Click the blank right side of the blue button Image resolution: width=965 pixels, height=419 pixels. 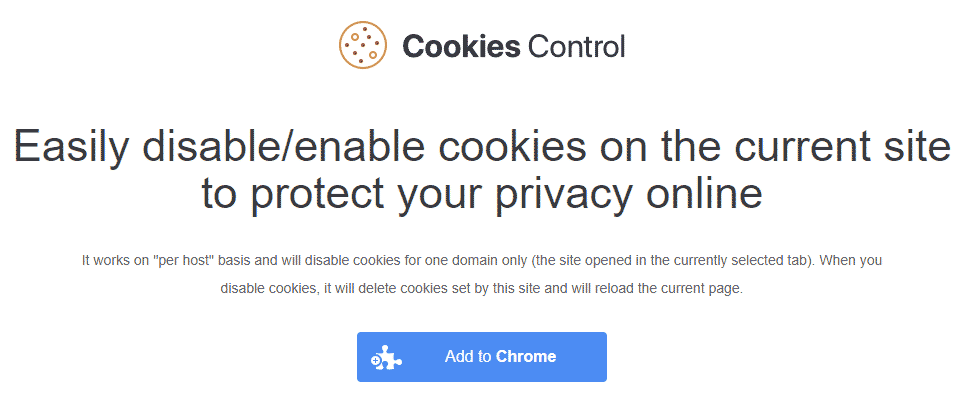(x=582, y=357)
